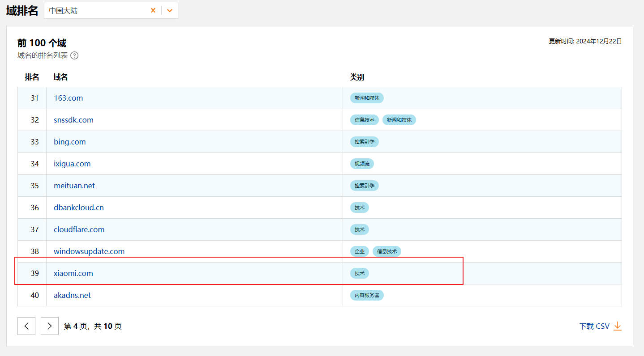Click the 信息技术 tag for snssdk.com

pyautogui.click(x=364, y=120)
